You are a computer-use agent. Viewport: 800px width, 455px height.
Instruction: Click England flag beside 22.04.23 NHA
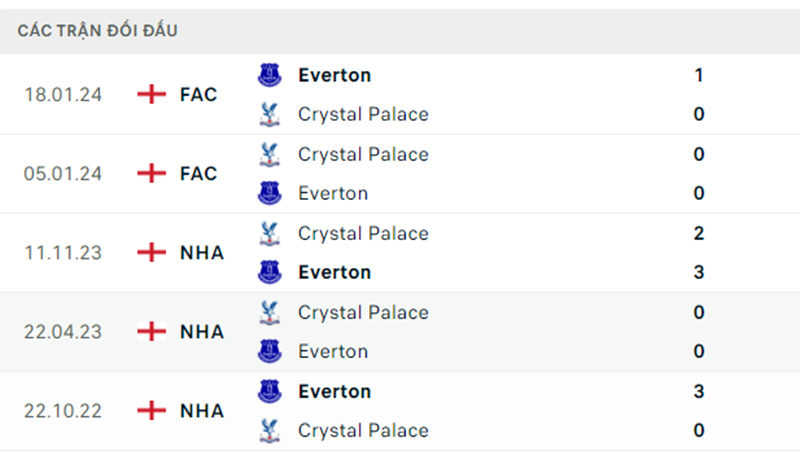pos(152,332)
